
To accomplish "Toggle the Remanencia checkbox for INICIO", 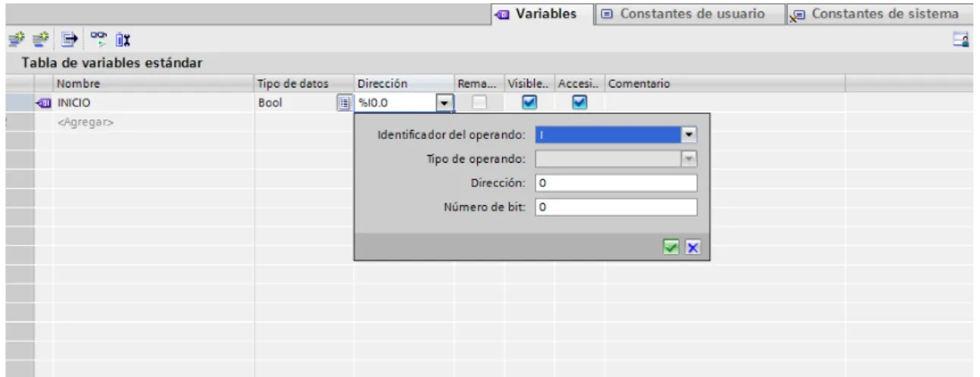I will point(478,102).
